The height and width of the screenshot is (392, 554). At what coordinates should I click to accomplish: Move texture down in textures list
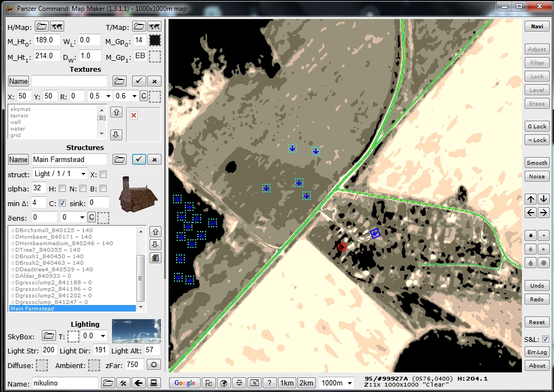[116, 134]
